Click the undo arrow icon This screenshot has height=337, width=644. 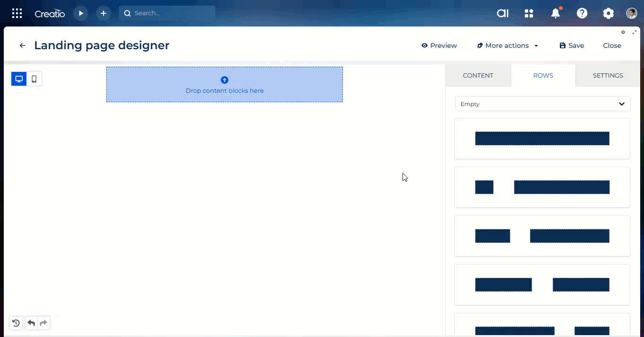pos(31,323)
